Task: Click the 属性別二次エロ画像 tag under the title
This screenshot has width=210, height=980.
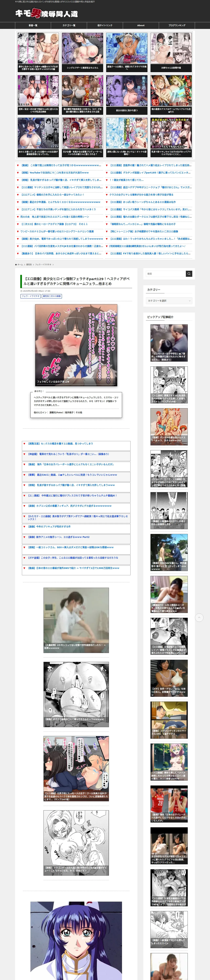Action: [52, 296]
